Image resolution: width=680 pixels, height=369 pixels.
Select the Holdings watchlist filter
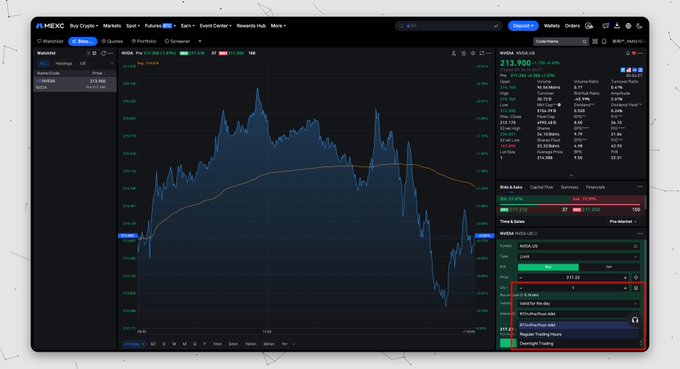[x=64, y=63]
